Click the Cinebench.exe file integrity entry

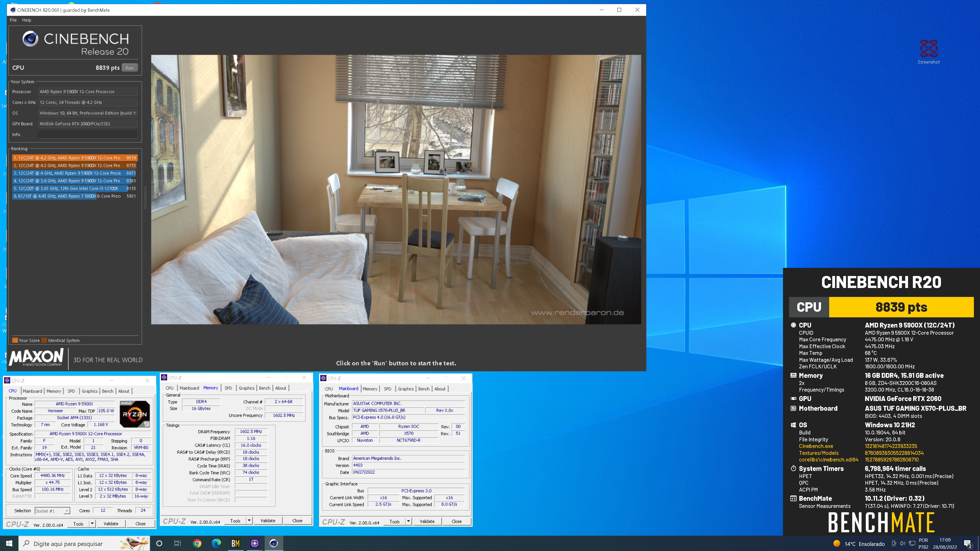click(816, 446)
